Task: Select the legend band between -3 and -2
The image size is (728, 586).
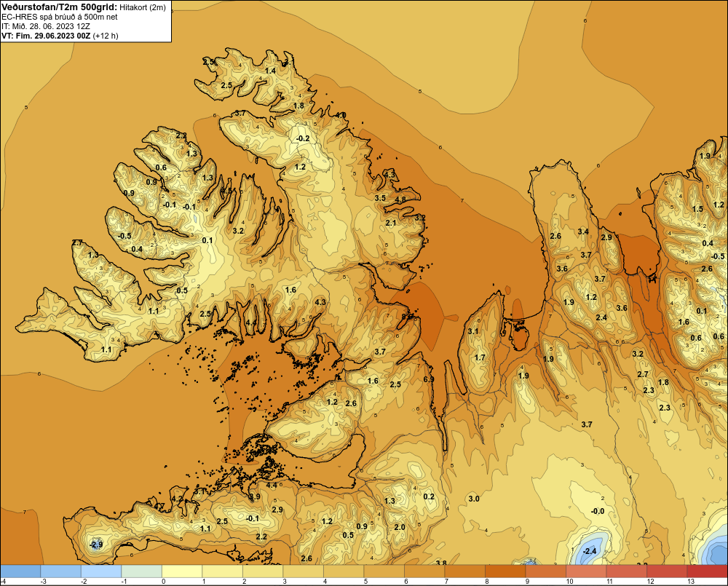Action: 61,571
